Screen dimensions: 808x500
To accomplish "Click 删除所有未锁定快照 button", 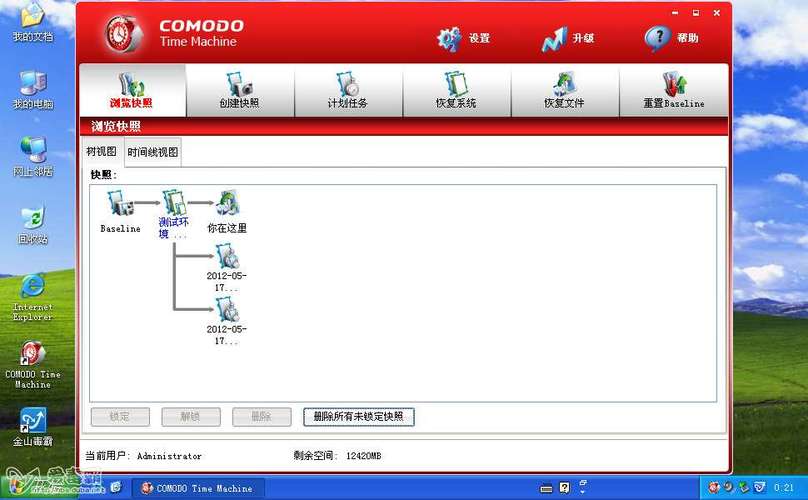I will tap(359, 416).
